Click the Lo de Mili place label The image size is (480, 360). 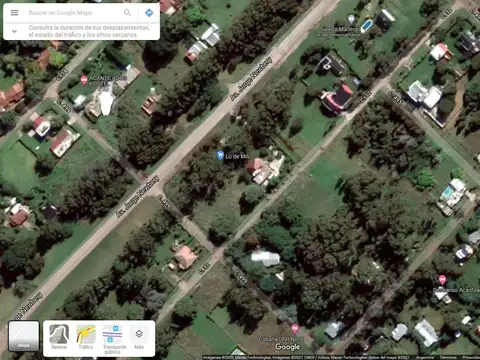(x=237, y=156)
